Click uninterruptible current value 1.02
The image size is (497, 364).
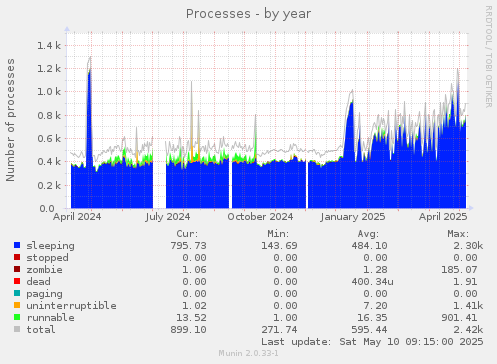[194, 306]
